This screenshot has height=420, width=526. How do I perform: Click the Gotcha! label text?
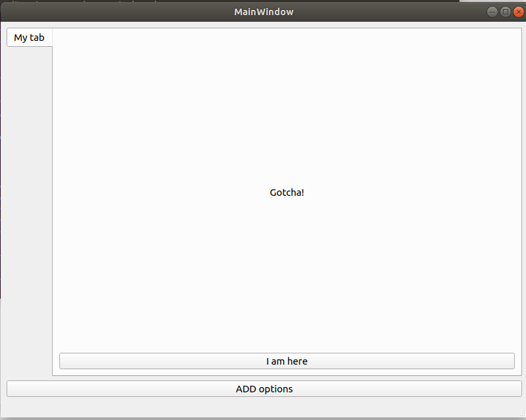click(287, 193)
